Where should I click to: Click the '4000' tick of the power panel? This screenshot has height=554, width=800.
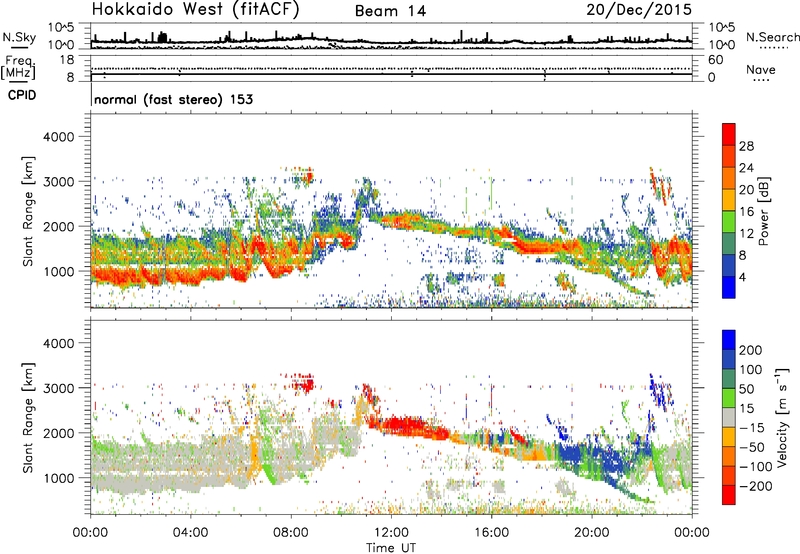point(58,137)
